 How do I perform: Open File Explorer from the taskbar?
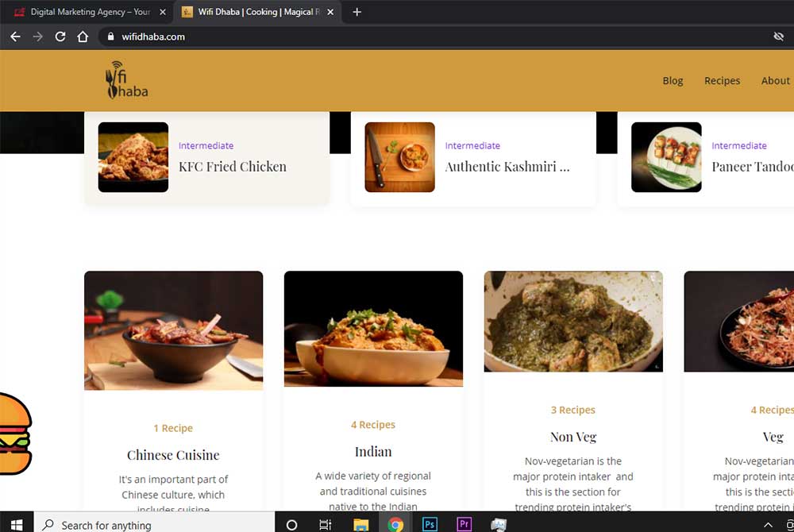tap(361, 524)
